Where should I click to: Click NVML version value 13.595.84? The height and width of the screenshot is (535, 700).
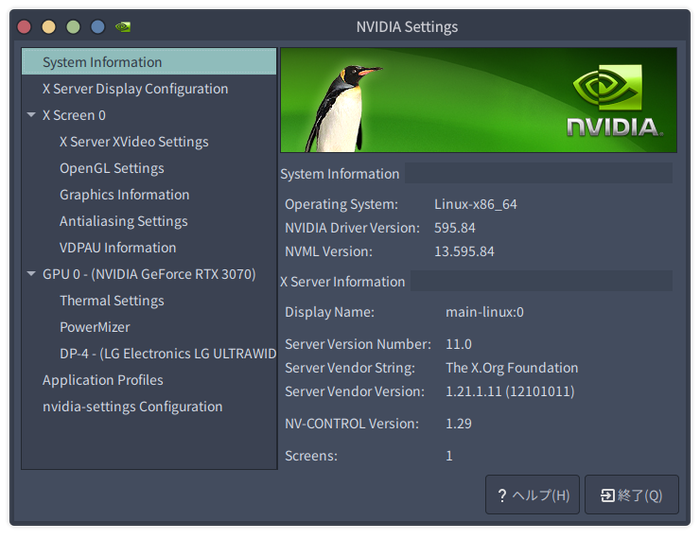point(464,251)
